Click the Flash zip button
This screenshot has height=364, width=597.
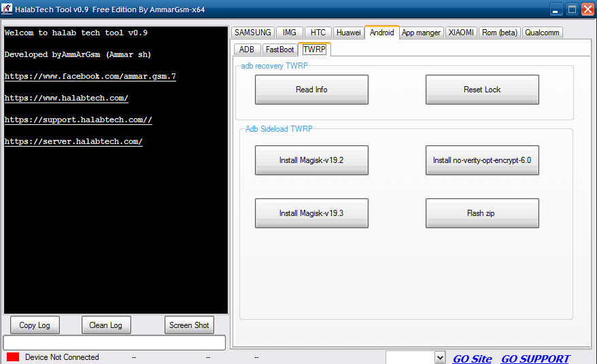tap(482, 213)
